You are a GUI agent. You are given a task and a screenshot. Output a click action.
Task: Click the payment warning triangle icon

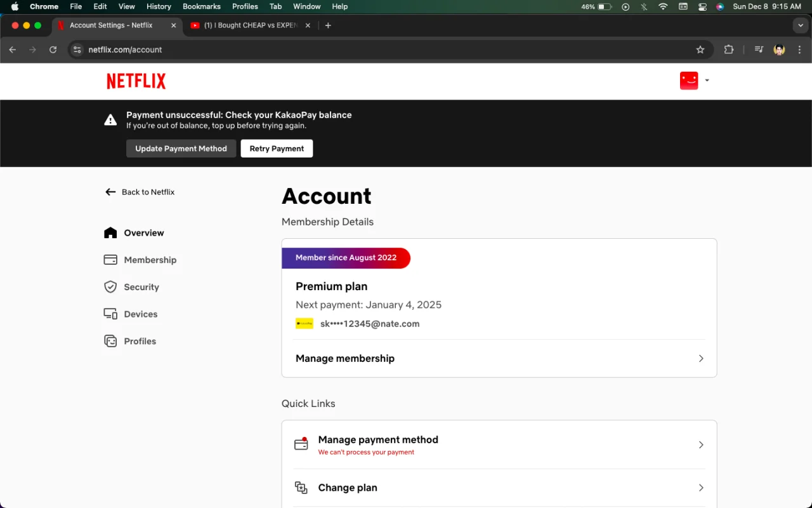click(x=110, y=120)
